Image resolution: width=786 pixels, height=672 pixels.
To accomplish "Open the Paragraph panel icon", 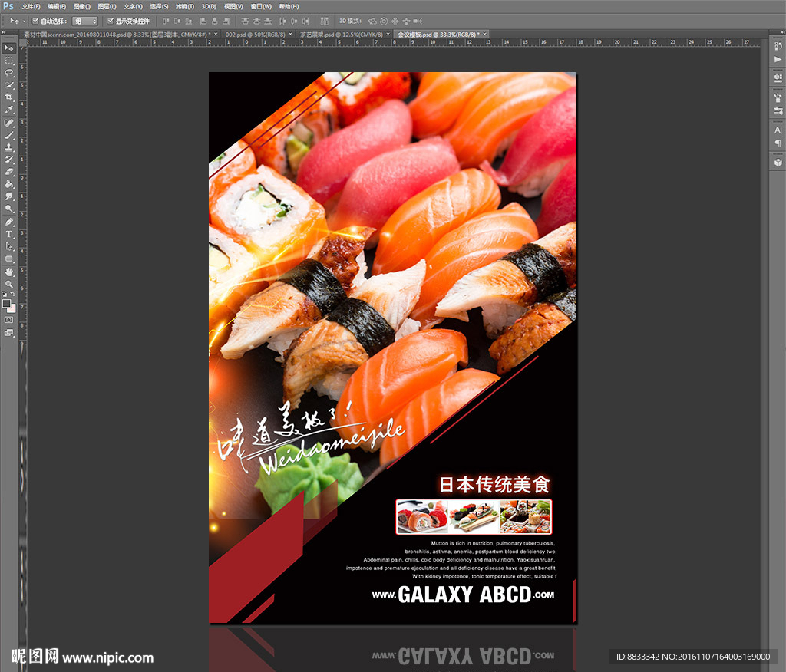I will click(778, 143).
